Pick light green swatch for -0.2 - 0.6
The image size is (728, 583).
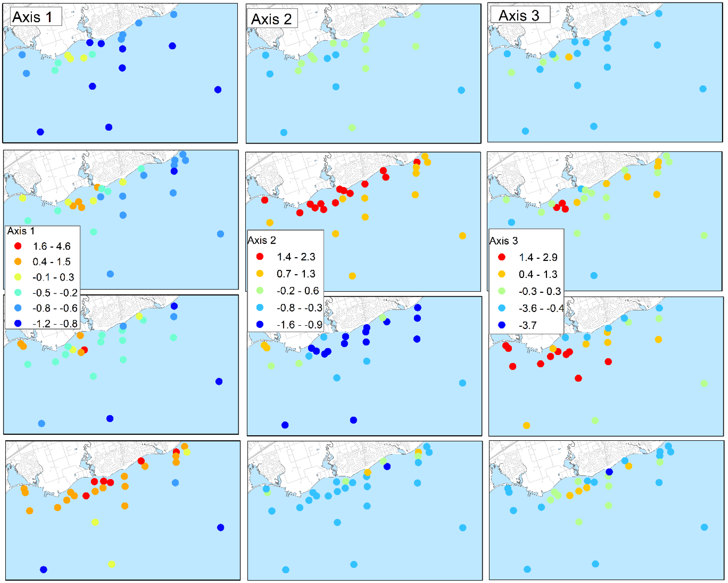tap(260, 291)
